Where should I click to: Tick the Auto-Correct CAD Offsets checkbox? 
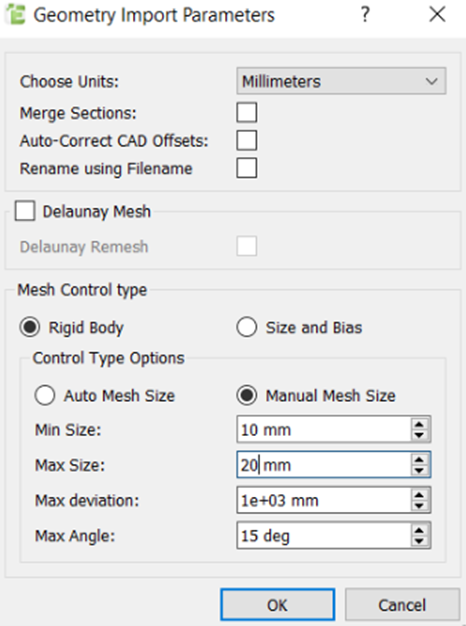tap(246, 141)
